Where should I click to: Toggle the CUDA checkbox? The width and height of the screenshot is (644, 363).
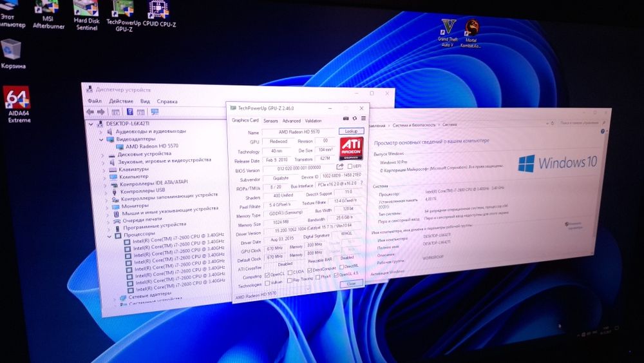coord(290,273)
